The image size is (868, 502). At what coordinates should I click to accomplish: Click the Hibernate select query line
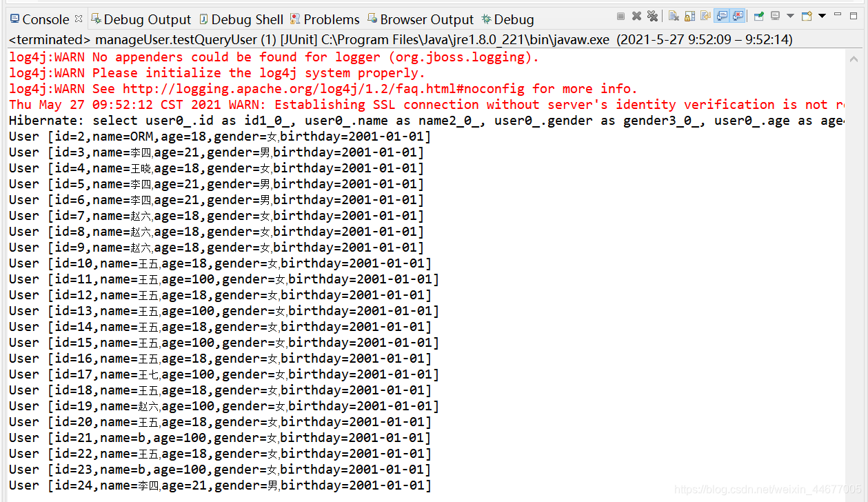427,121
